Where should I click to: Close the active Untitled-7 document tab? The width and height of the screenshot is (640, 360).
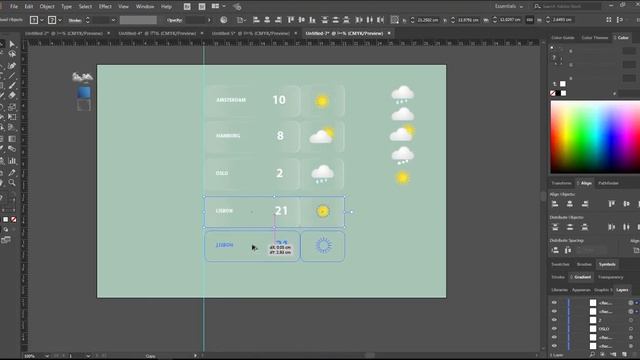[389, 33]
